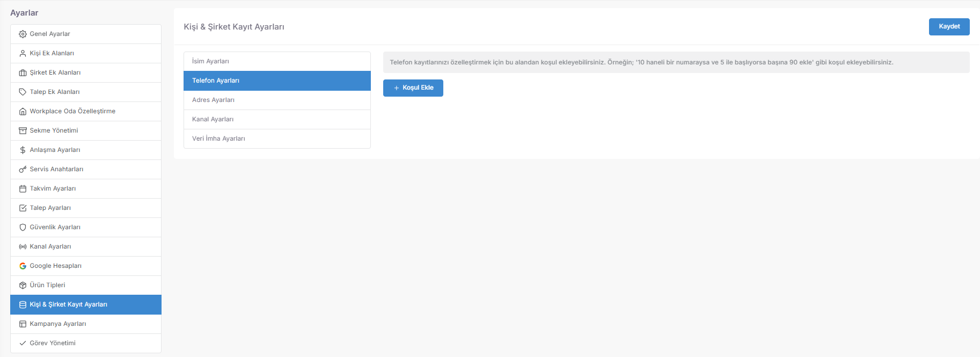Select Kişi & Şirket Kayıt Ayarları sidebar item

point(86,304)
